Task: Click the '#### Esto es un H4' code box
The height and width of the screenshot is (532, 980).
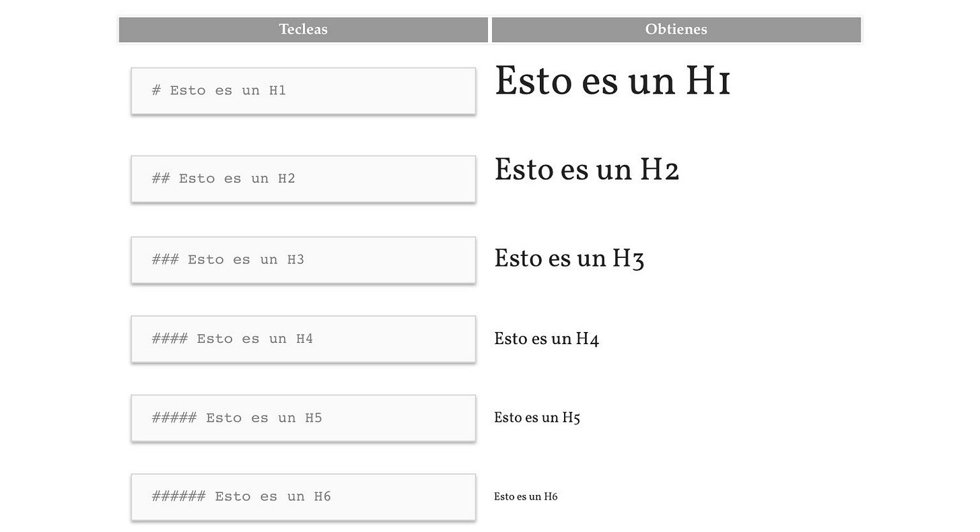Action: click(x=304, y=339)
